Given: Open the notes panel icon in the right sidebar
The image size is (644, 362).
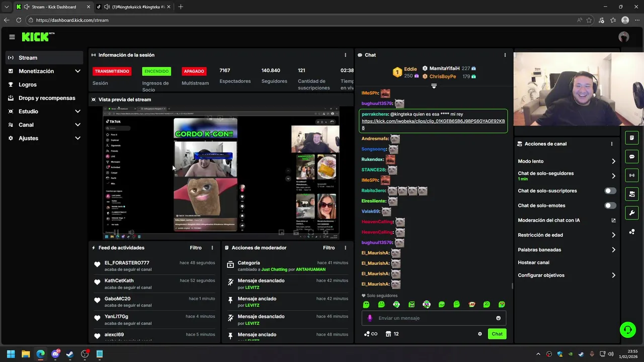Looking at the screenshot, I should point(632,138).
